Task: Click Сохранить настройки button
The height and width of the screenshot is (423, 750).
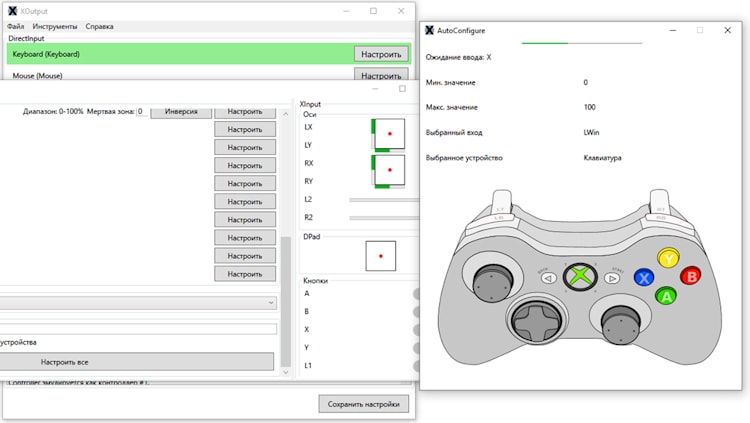Action: pos(364,404)
